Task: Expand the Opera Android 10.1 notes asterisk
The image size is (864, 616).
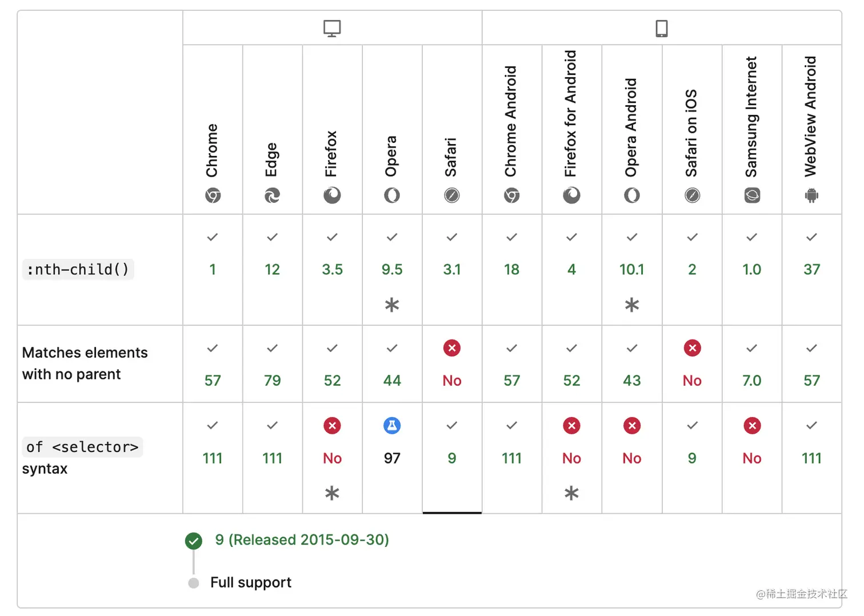Action: pyautogui.click(x=632, y=305)
